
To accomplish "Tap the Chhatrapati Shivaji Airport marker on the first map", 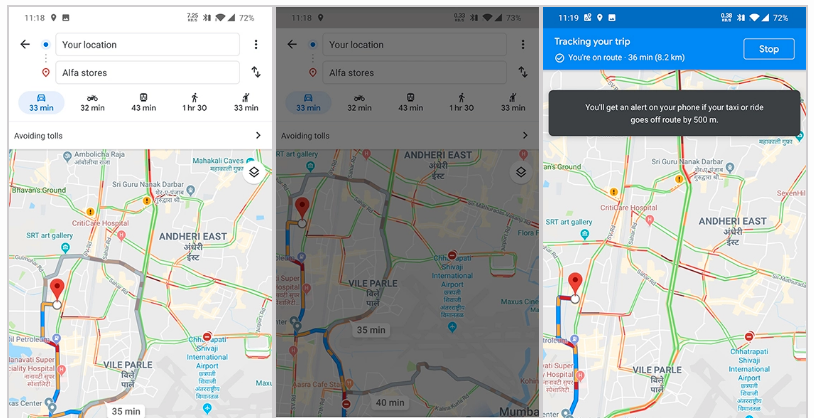I will coord(207,408).
